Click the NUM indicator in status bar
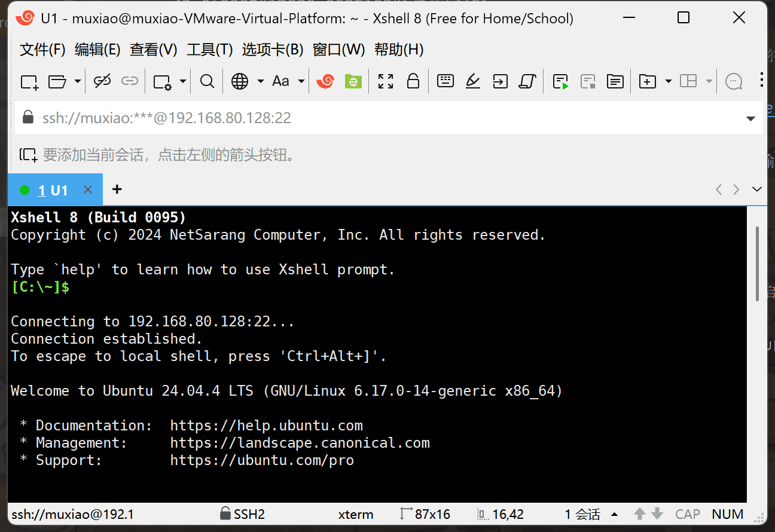775x532 pixels. (728, 514)
